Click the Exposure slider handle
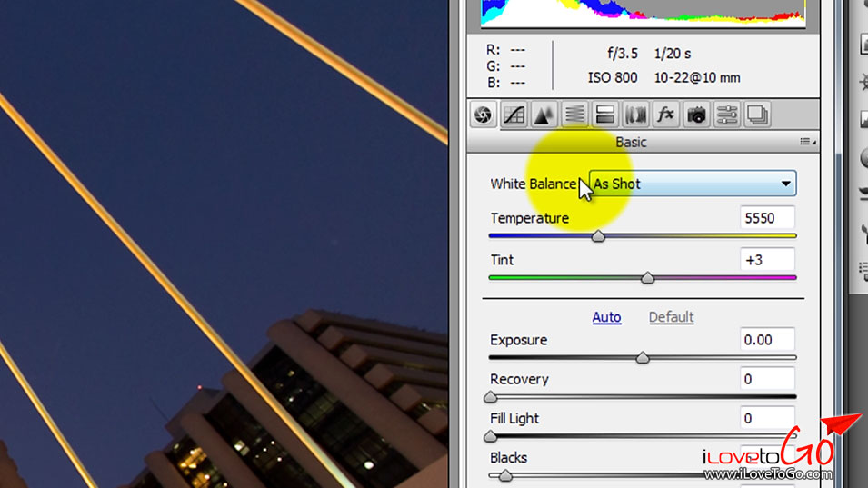The image size is (868, 488). (x=643, y=358)
